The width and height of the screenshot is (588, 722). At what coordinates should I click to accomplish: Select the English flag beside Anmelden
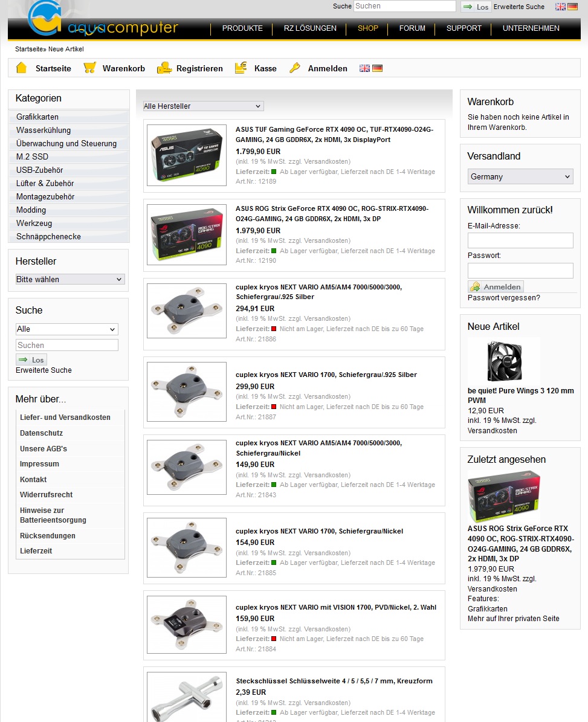[x=364, y=68]
